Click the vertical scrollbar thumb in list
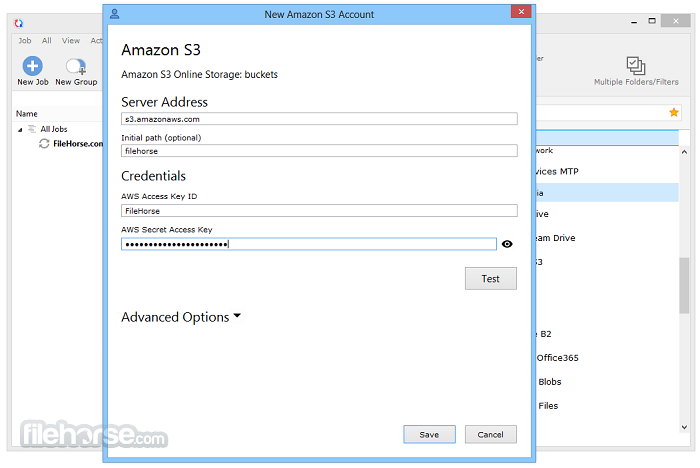The width and height of the screenshot is (700, 468). click(x=684, y=285)
